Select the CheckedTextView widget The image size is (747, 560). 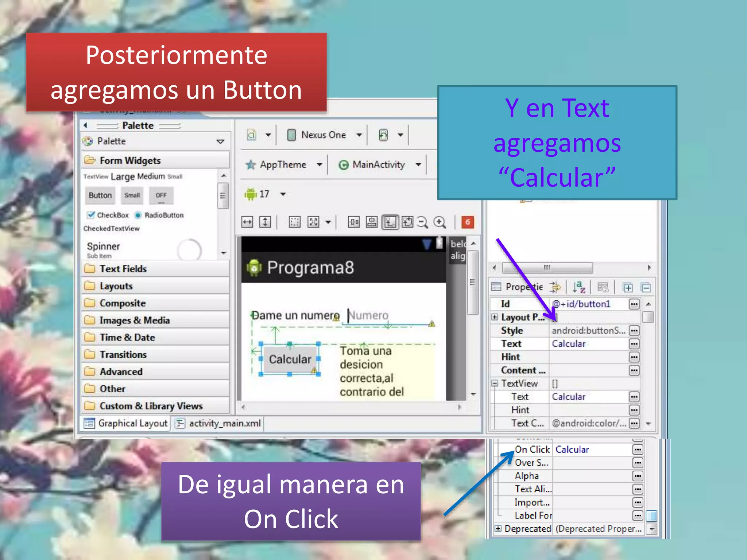click(x=111, y=229)
